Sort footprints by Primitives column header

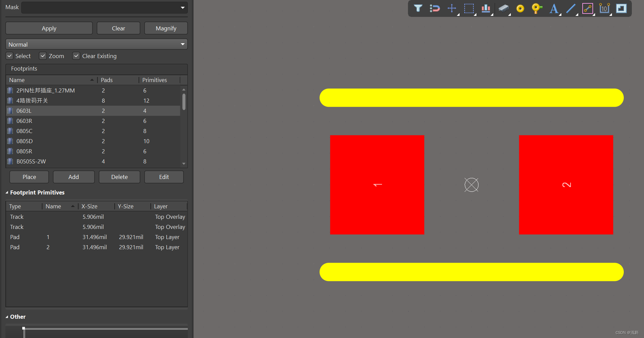[x=159, y=80]
